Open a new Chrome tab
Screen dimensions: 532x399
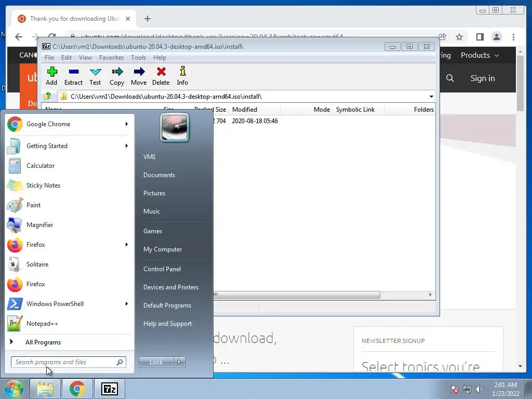(x=147, y=19)
